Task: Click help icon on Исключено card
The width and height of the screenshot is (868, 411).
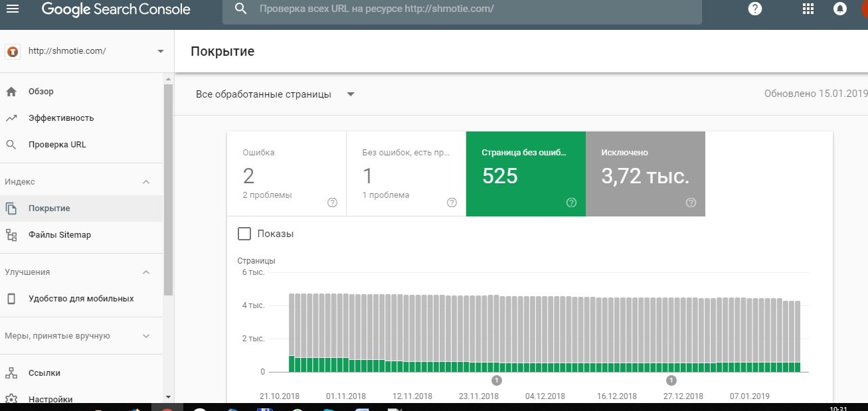Action: pos(691,203)
